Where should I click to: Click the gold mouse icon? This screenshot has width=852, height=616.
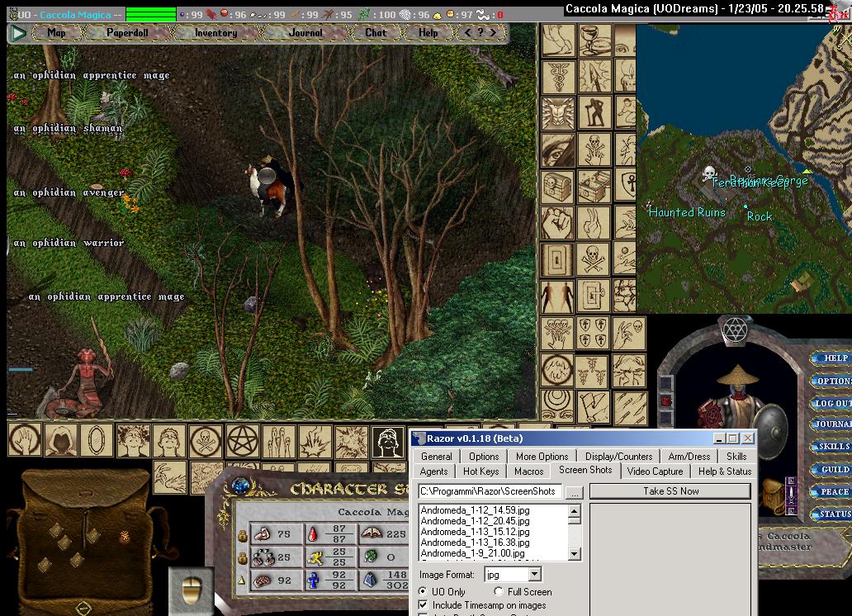[x=192, y=591]
